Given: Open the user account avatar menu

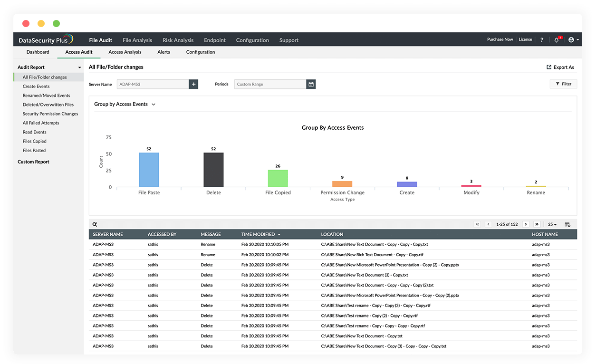Looking at the screenshot, I should coord(571,39).
